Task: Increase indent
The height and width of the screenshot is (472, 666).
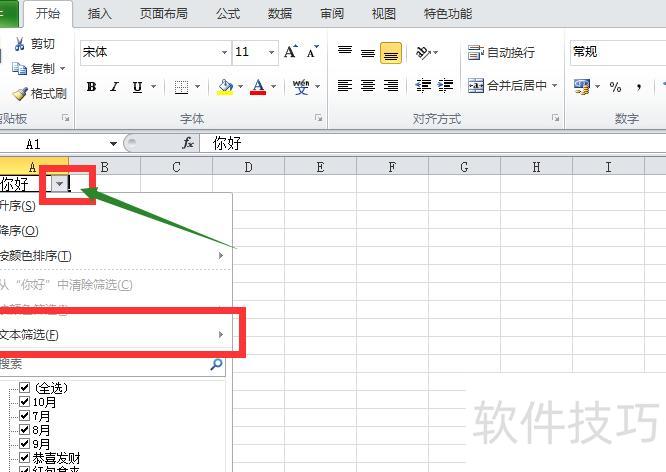Action: (445, 86)
